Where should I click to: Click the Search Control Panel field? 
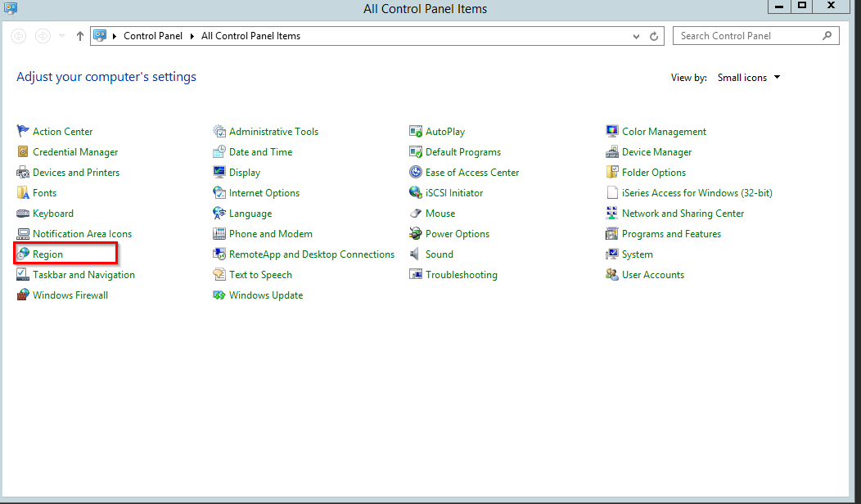click(749, 36)
